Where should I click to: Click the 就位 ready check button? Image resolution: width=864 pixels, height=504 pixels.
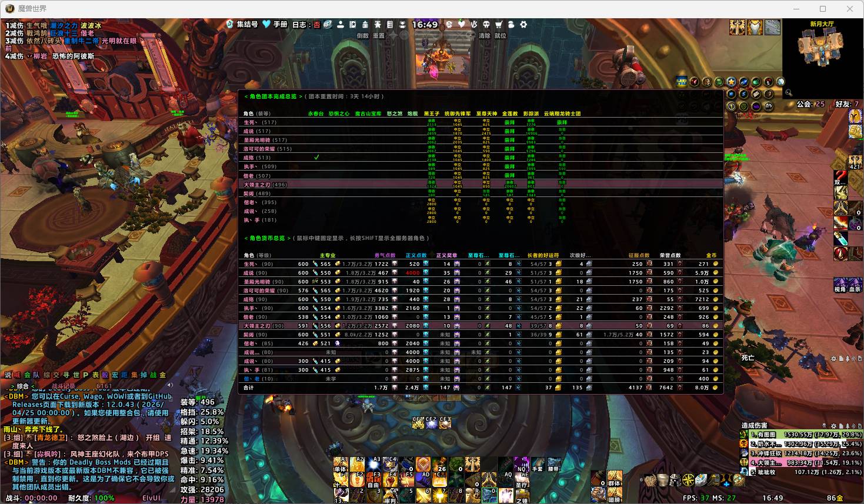point(500,35)
